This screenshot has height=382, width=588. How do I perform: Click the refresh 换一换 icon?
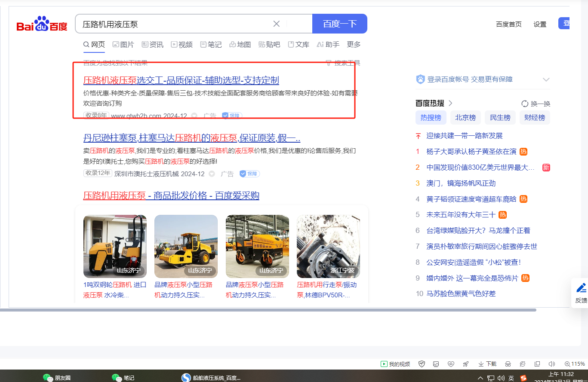click(x=525, y=104)
